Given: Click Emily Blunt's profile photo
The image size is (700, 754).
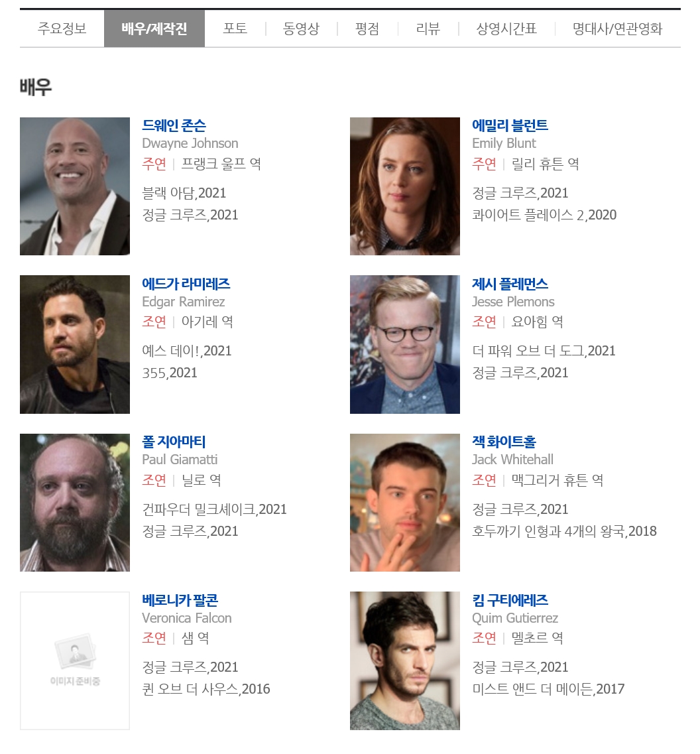Looking at the screenshot, I should [405, 186].
